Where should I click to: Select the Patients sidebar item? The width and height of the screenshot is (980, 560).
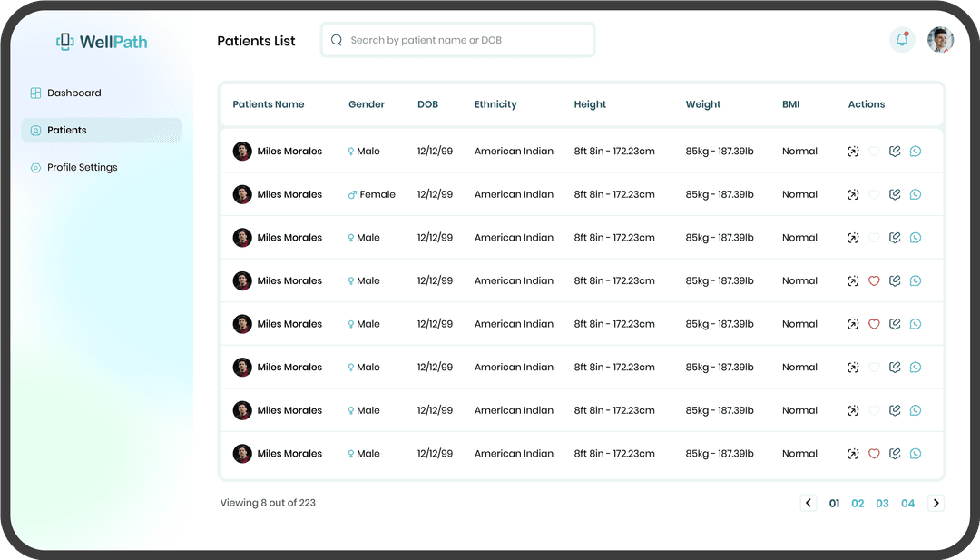[x=66, y=130]
